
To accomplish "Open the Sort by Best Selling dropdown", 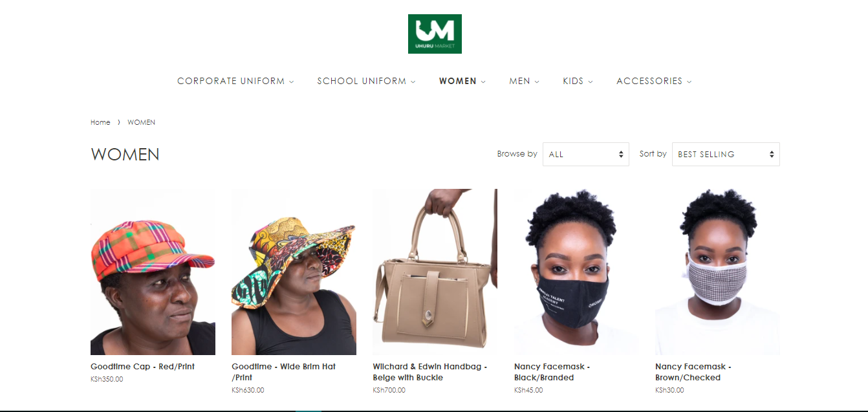I will tap(726, 154).
